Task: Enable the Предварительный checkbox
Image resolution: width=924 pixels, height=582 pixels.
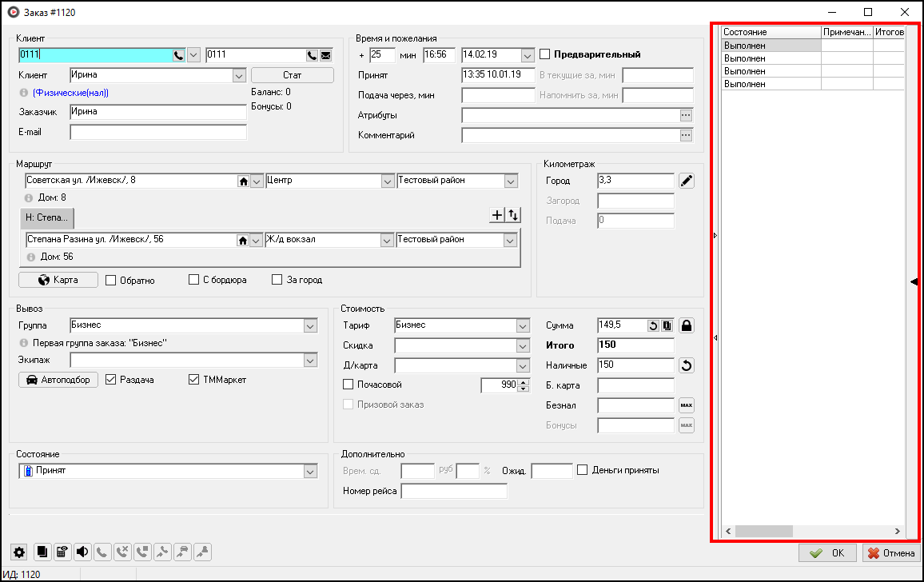Action: (x=546, y=55)
